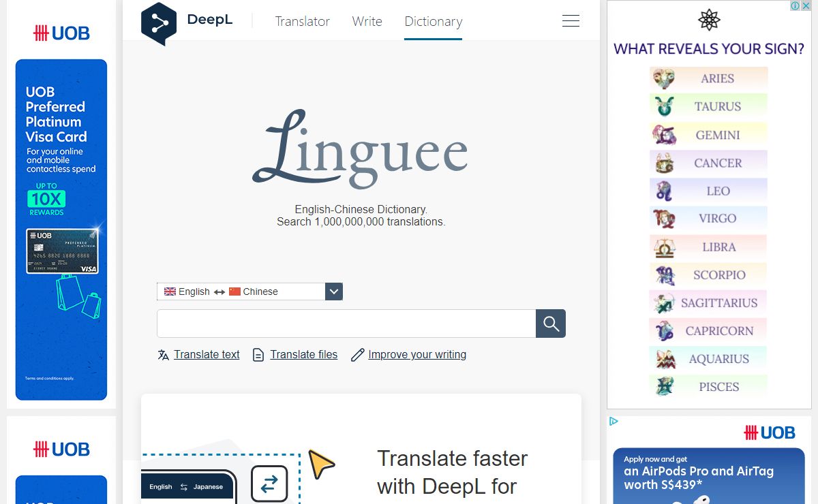Click the Linguee logo
This screenshot has width=818, height=504.
click(360, 148)
